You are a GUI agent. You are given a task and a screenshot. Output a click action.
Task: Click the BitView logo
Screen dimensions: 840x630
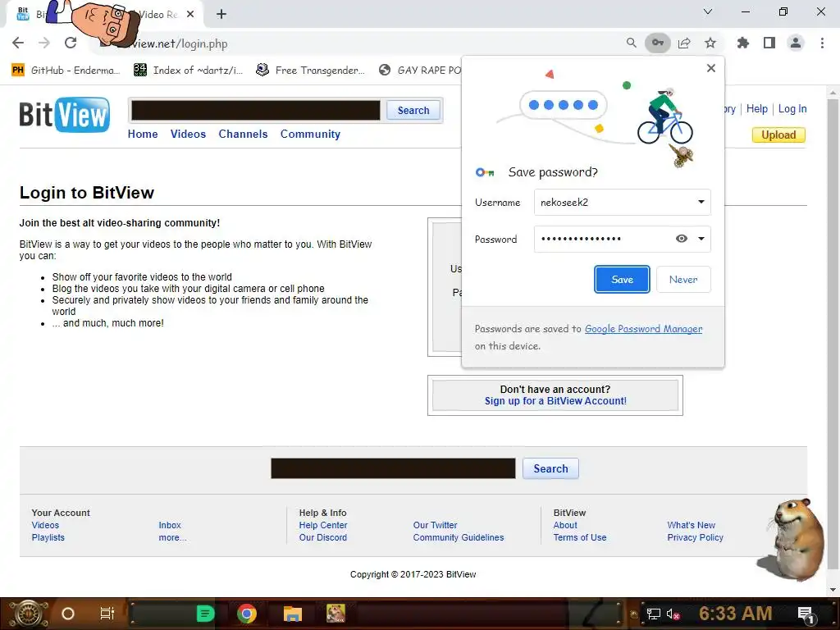[64, 114]
